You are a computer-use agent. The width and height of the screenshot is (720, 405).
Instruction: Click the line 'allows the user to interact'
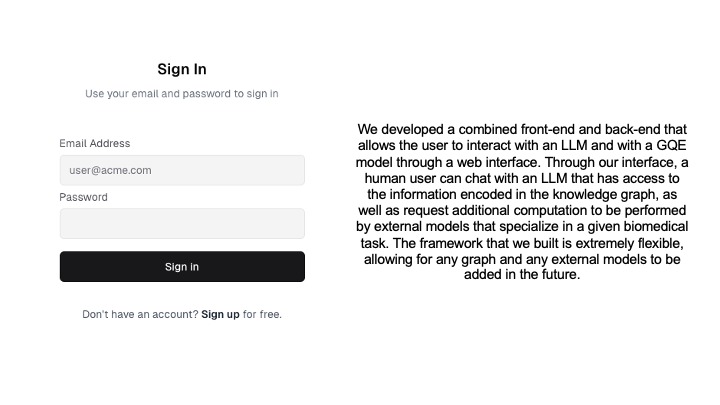pos(522,146)
